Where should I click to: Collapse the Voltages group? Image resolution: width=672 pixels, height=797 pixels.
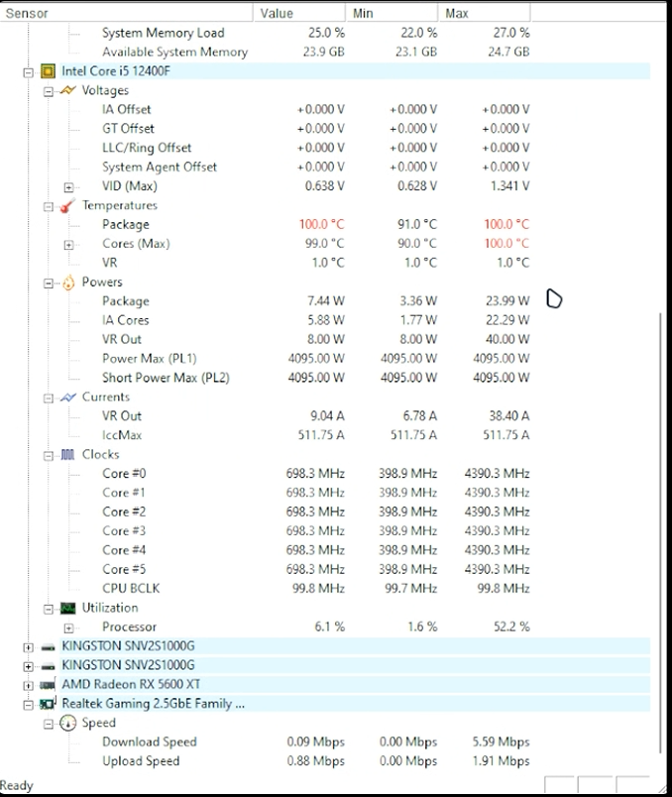click(49, 92)
